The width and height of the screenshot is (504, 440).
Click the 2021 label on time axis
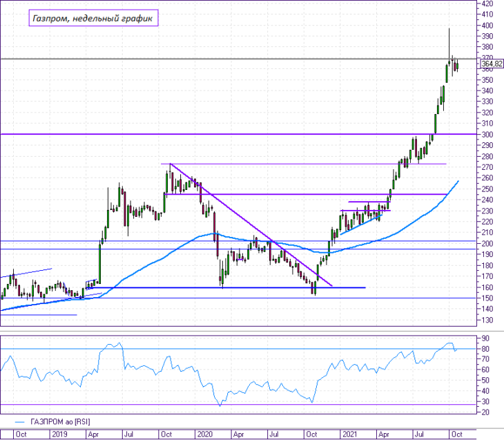[350, 434]
